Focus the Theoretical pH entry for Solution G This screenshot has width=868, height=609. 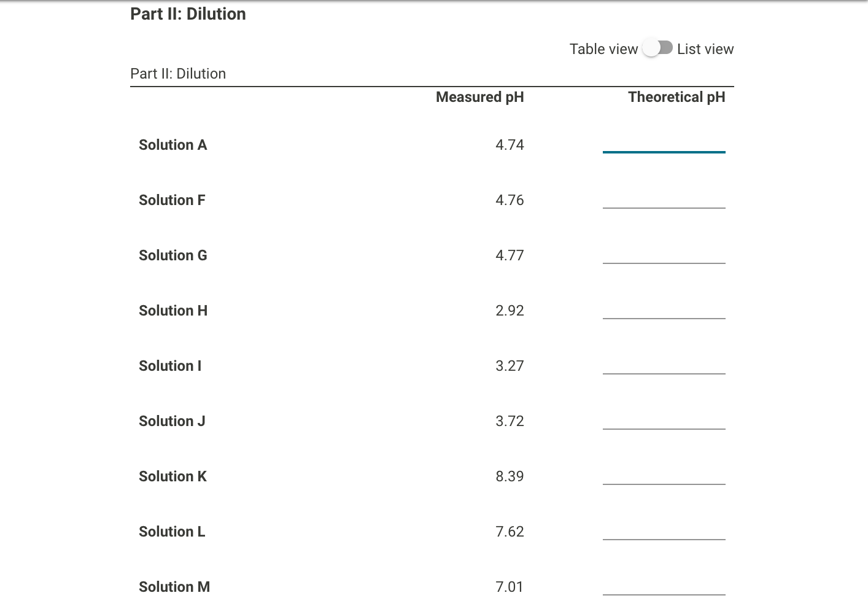coord(664,260)
